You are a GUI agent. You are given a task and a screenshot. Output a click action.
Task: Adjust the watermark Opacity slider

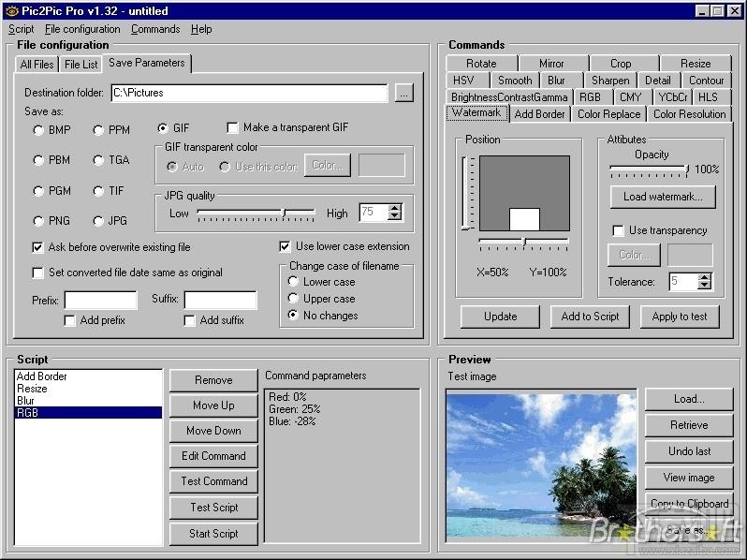point(650,170)
